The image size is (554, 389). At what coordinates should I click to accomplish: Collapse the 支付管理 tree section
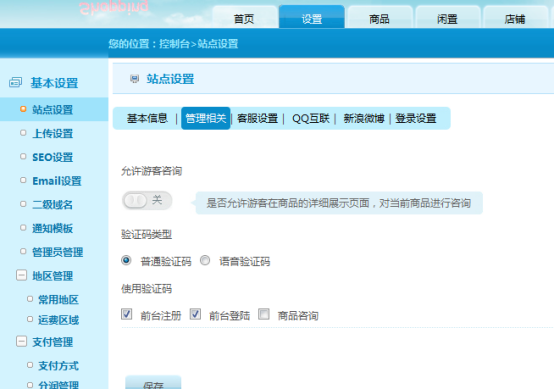(x=21, y=341)
